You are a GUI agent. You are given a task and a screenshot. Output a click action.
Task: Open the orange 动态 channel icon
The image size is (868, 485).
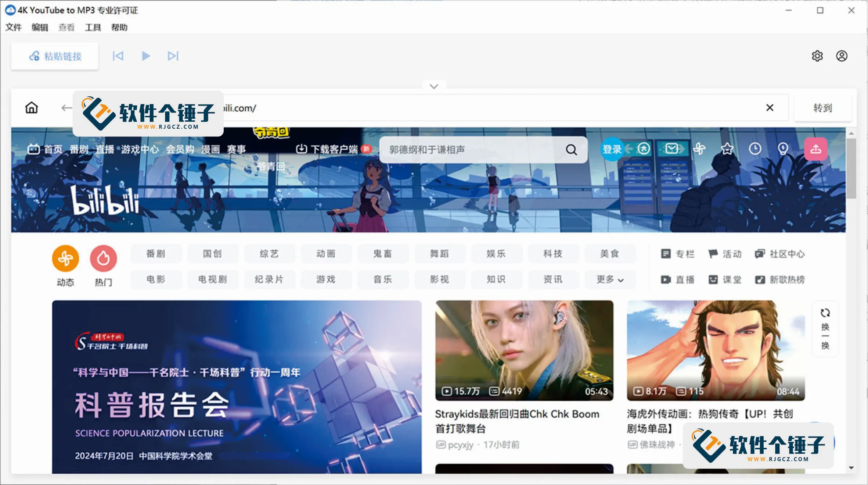pos(65,258)
